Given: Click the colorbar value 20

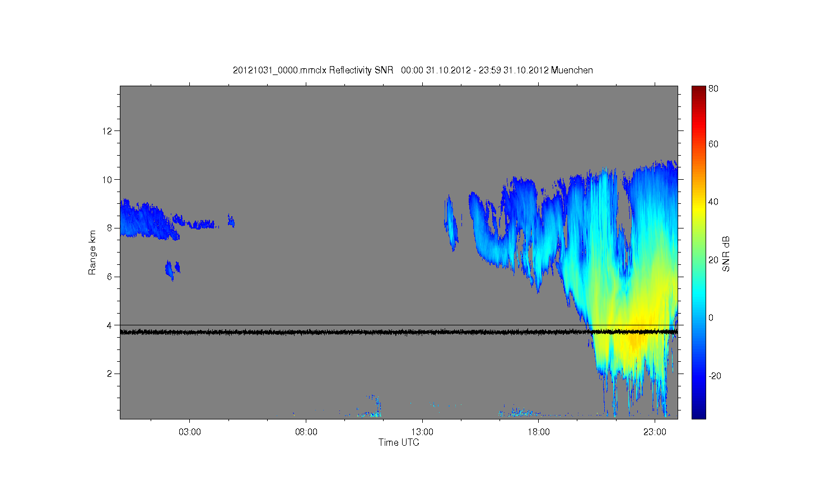Looking at the screenshot, I should (x=713, y=260).
